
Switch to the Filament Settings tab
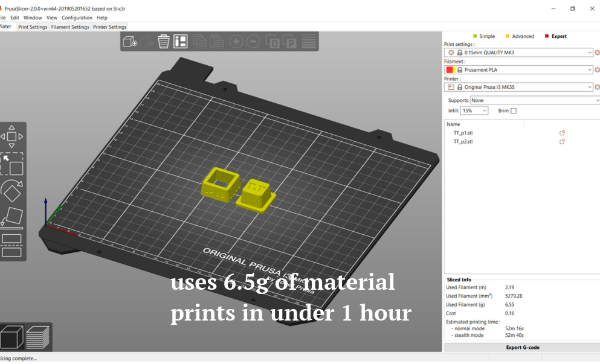[x=70, y=27]
